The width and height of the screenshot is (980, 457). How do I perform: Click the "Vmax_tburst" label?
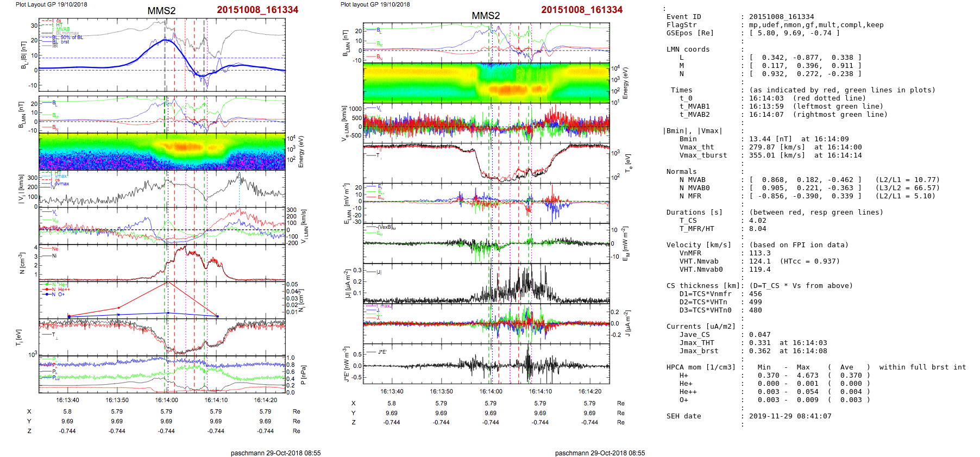pos(703,155)
